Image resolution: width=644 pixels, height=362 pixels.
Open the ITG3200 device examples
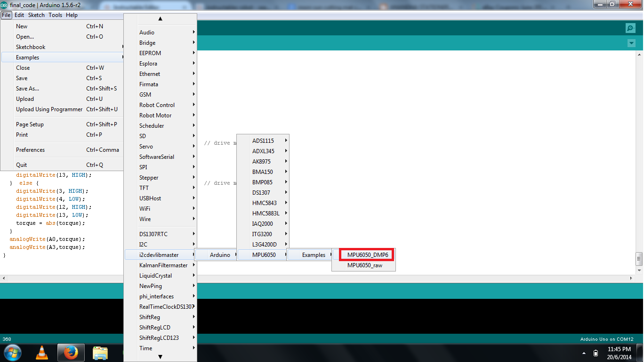[x=263, y=234]
